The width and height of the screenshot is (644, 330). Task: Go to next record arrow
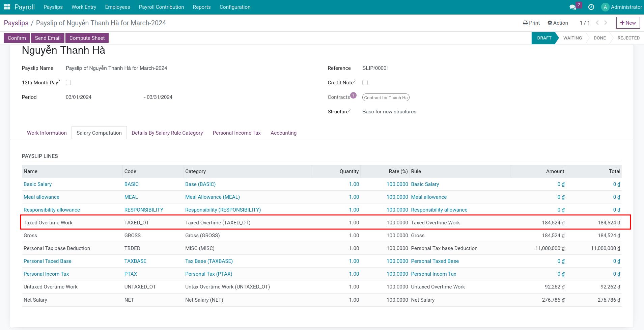(606, 23)
